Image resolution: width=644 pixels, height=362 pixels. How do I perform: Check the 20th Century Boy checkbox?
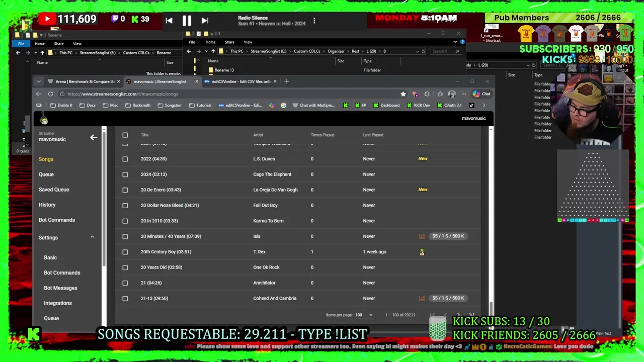[125, 252]
